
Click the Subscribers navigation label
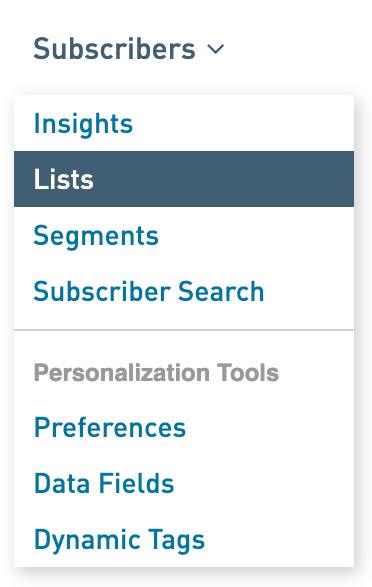[115, 49]
